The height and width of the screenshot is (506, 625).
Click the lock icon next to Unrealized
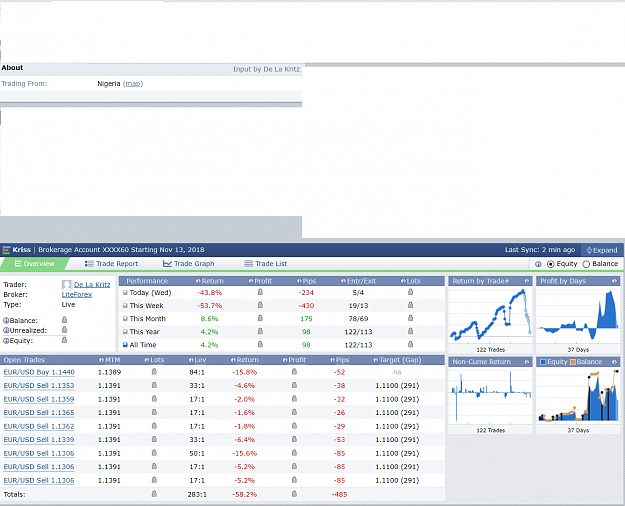click(x=65, y=330)
